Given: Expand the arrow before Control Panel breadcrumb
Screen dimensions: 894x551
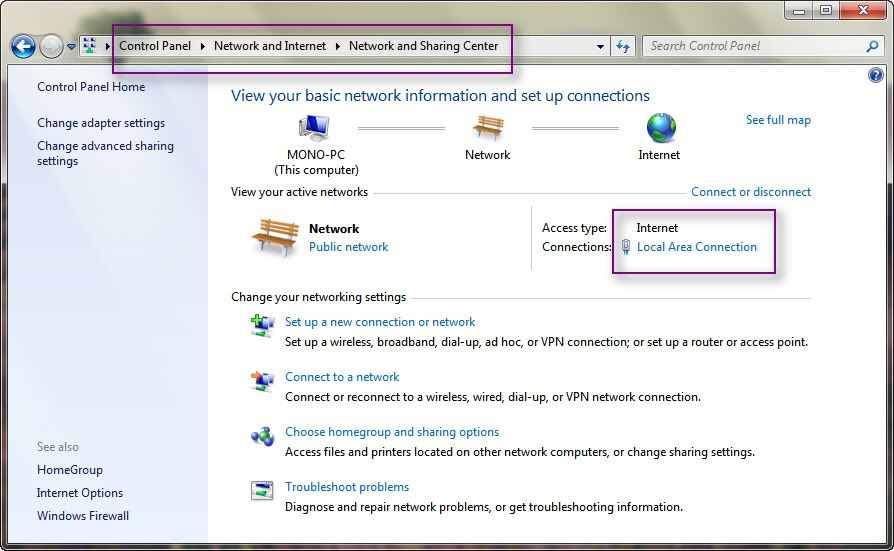Looking at the screenshot, I should pyautogui.click(x=107, y=46).
